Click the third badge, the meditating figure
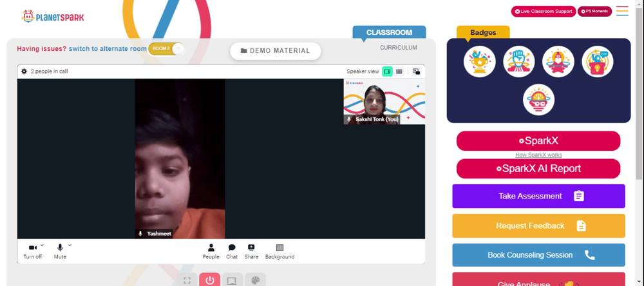This screenshot has width=644, height=286. pos(558,62)
